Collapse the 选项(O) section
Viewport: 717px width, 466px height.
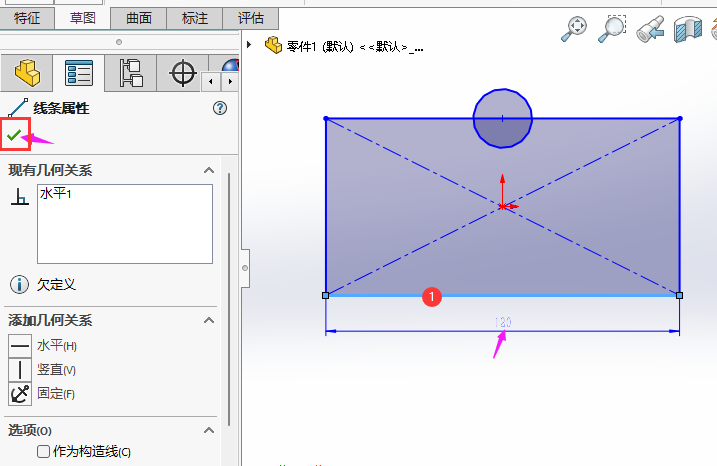pos(209,430)
